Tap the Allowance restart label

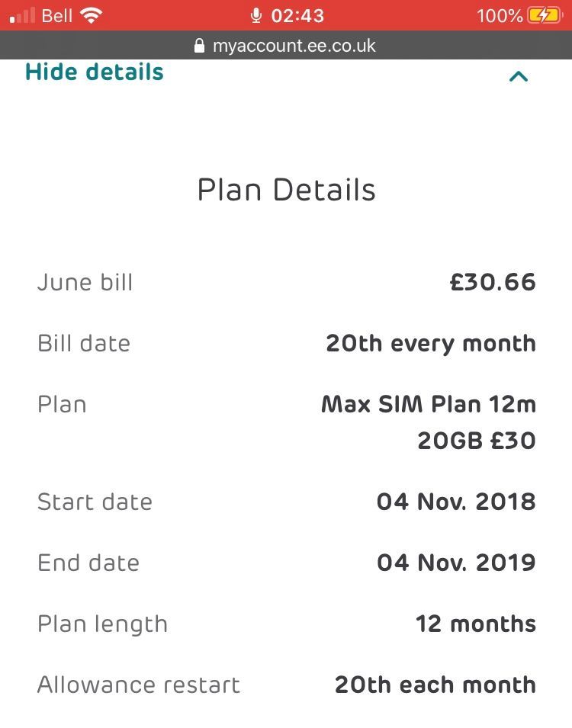click(139, 685)
